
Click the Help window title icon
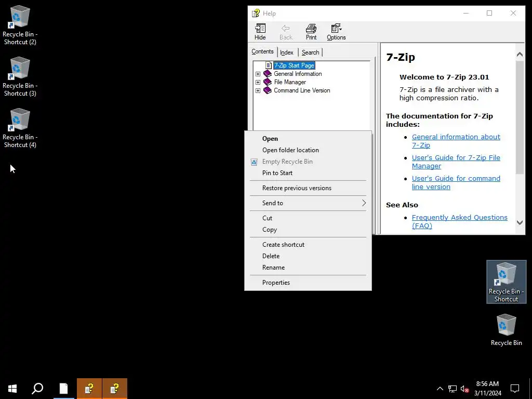(x=256, y=13)
